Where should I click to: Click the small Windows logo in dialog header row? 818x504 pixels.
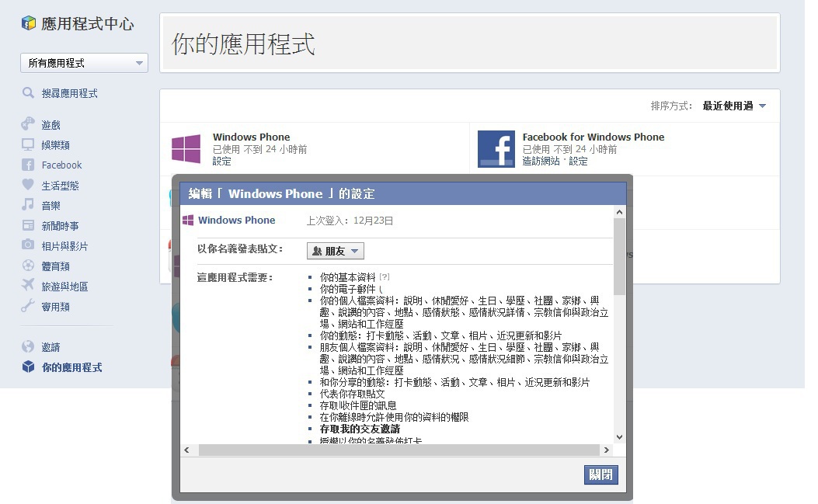click(x=188, y=221)
